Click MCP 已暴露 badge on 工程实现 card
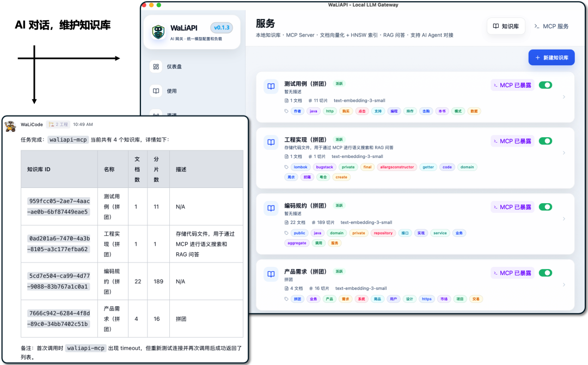This screenshot has height=365, width=588. [x=512, y=141]
